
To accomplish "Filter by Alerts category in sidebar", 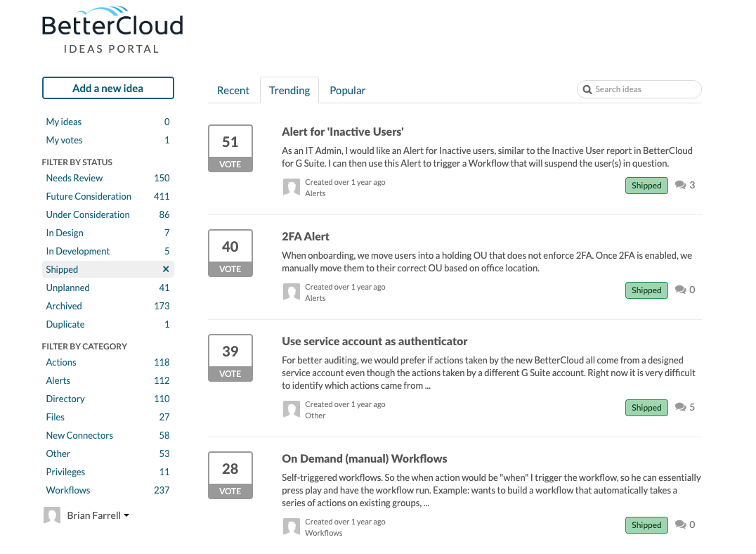I will [108, 380].
